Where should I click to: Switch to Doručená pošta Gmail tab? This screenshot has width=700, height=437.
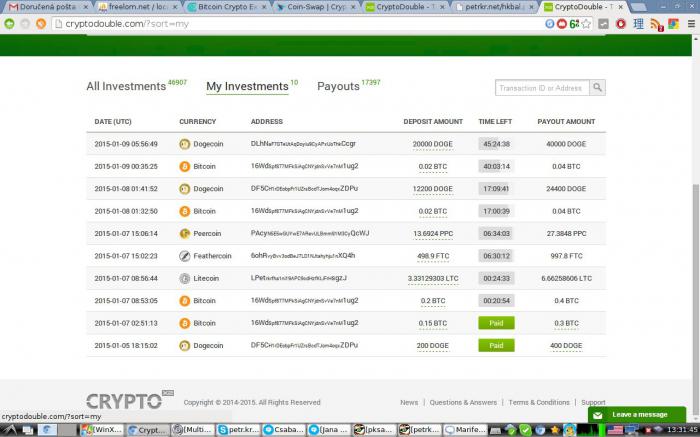point(47,7)
